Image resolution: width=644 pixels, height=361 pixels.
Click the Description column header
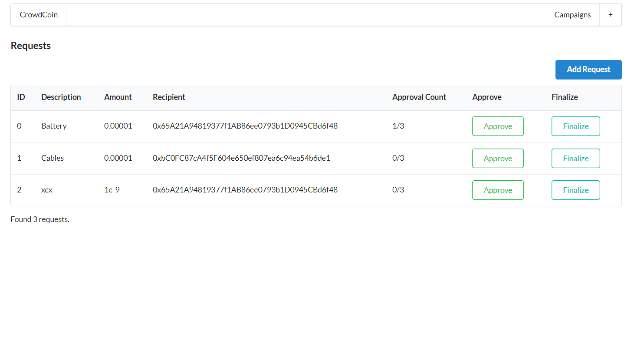[61, 97]
